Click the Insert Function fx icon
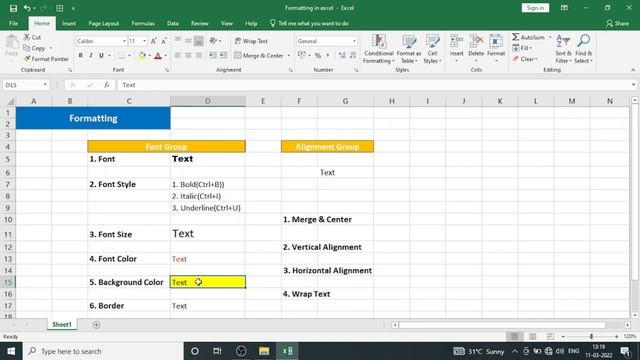This screenshot has width=640, height=360. coord(107,85)
